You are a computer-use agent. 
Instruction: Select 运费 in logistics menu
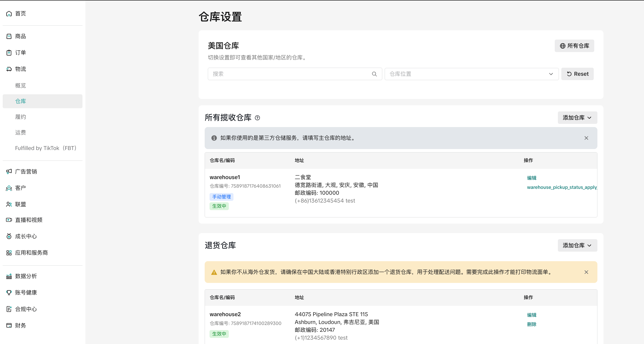[20, 132]
